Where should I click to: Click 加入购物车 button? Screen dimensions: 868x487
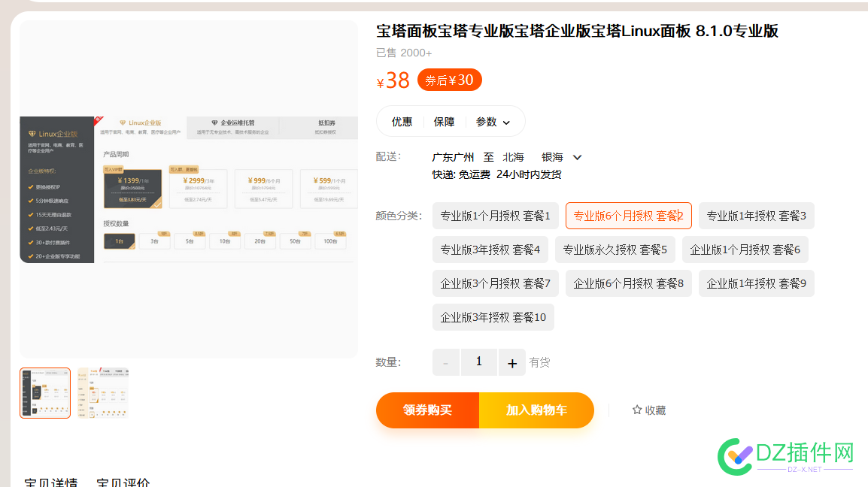536,410
